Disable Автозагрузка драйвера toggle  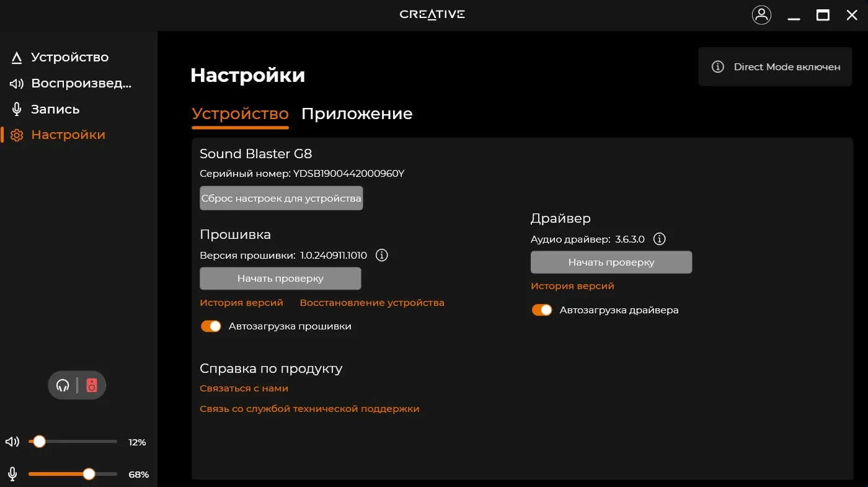pos(542,310)
